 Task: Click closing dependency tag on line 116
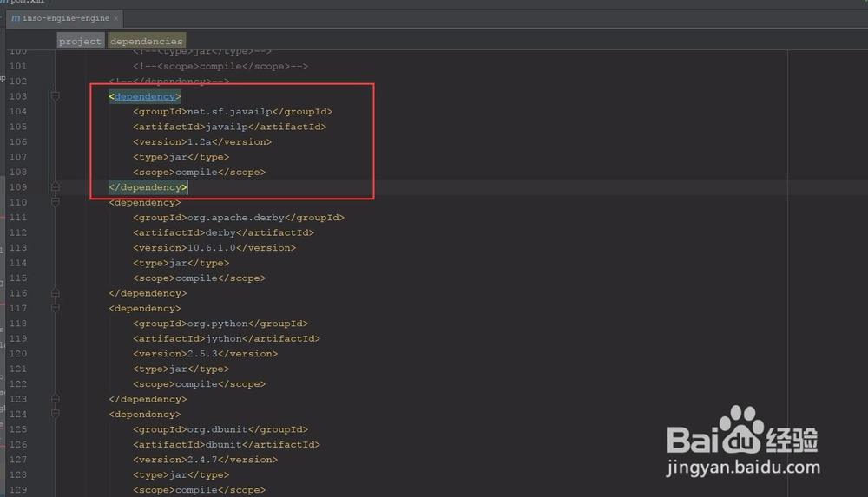click(x=148, y=293)
